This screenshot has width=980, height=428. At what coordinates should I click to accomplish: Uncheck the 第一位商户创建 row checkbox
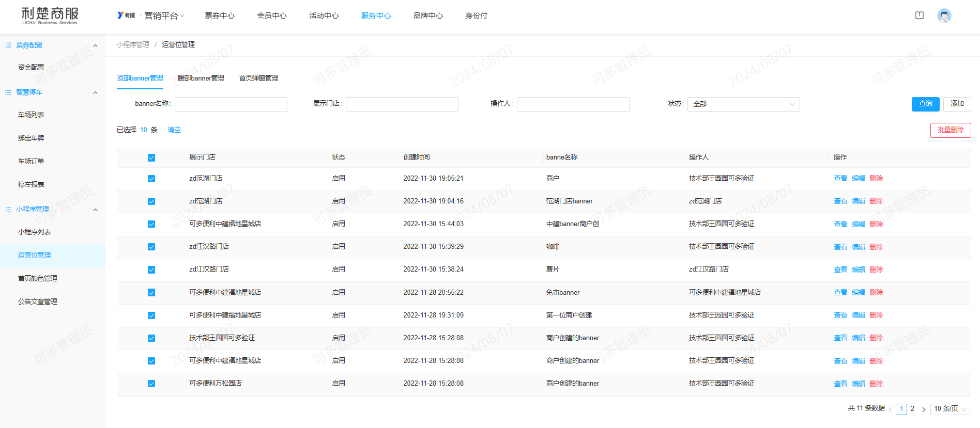[x=151, y=315]
